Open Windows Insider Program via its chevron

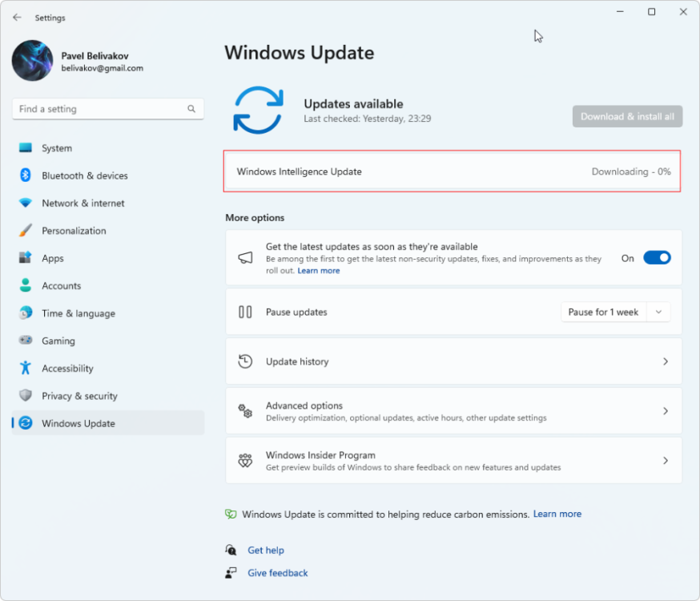[666, 460]
